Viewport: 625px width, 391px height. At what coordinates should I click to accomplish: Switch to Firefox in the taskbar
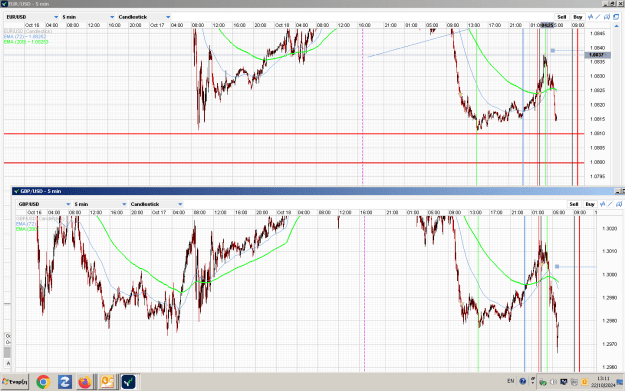click(x=85, y=382)
